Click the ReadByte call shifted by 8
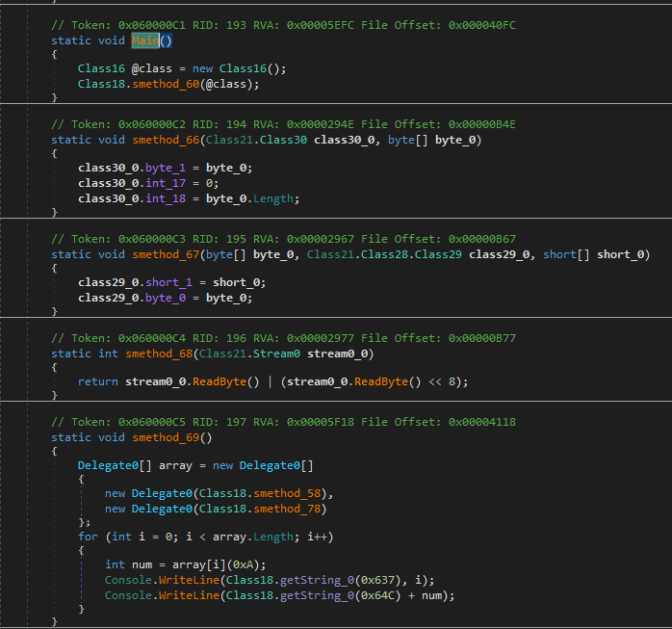Image resolution: width=672 pixels, height=629 pixels. [x=390, y=381]
